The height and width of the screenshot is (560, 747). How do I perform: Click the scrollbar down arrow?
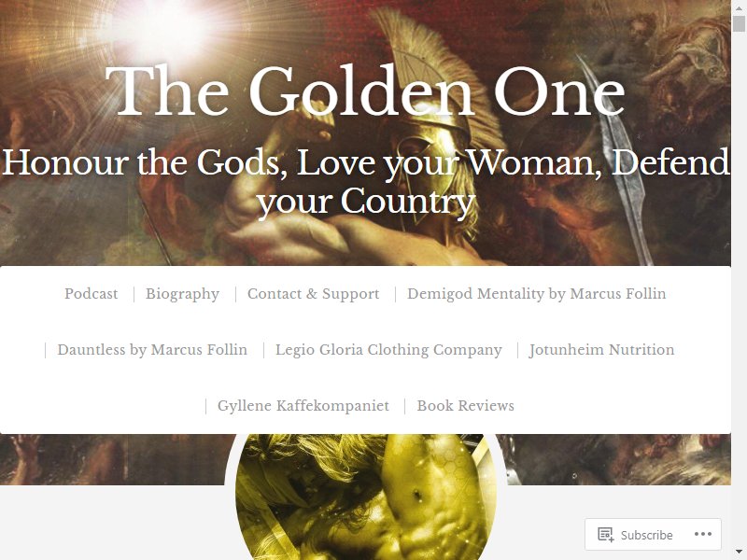[x=739, y=552]
